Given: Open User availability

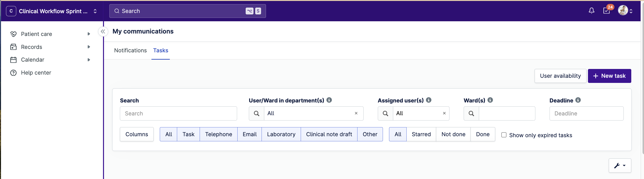Looking at the screenshot, I should tap(560, 76).
